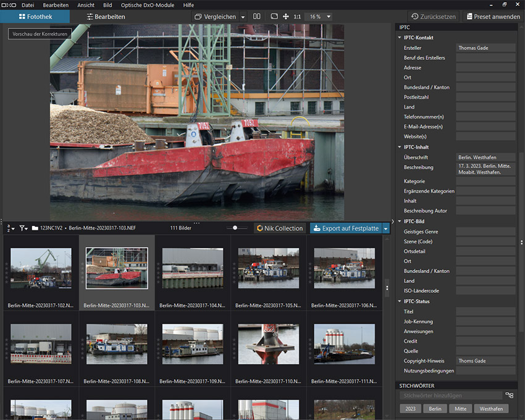Select the pan move tool icon
Image resolution: width=525 pixels, height=420 pixels.
[285, 17]
